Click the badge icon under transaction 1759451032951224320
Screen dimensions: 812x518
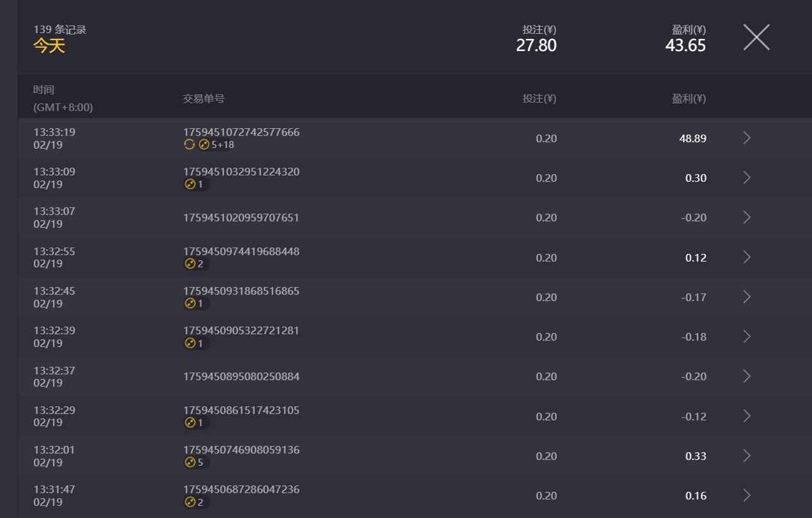point(190,184)
